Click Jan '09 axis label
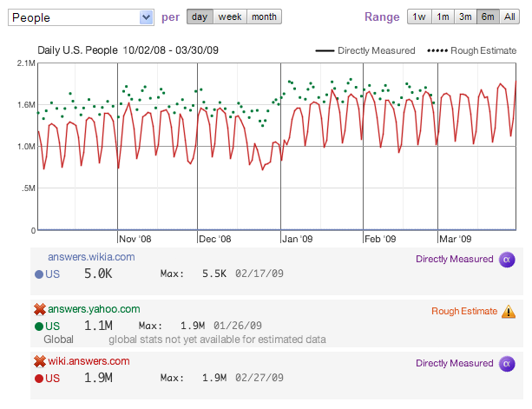This screenshot has height=409, width=532. pyautogui.click(x=298, y=239)
